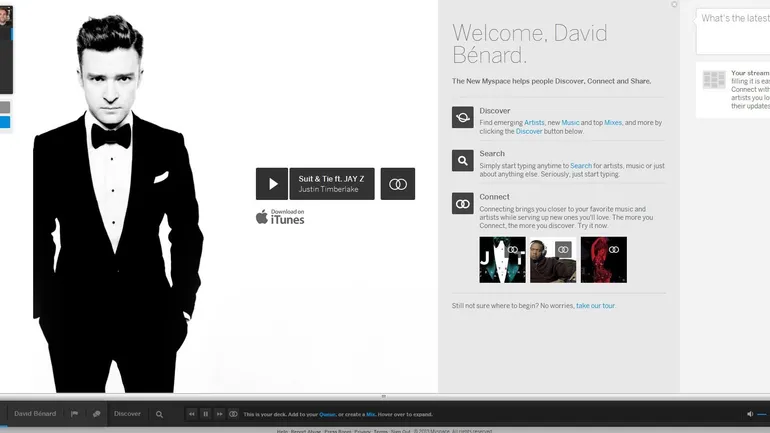Adjust the volume slider in the deck
The width and height of the screenshot is (770, 433).
763,414
